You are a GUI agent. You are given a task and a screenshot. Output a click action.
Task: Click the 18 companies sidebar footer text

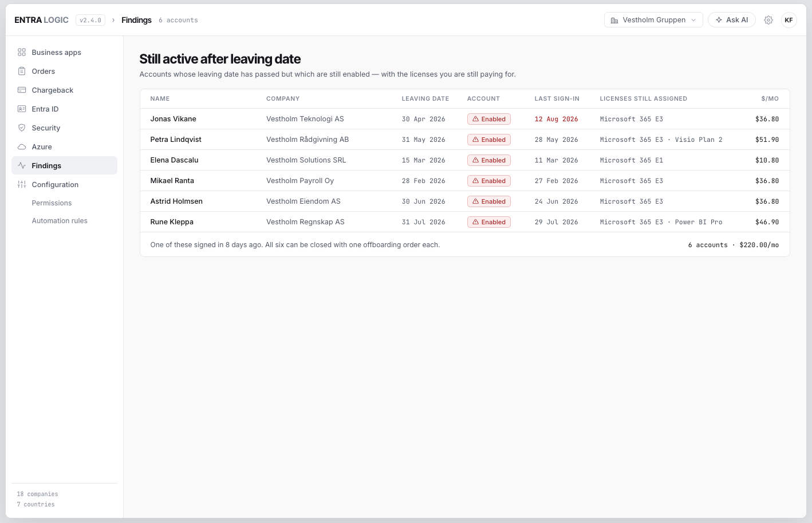(37, 494)
